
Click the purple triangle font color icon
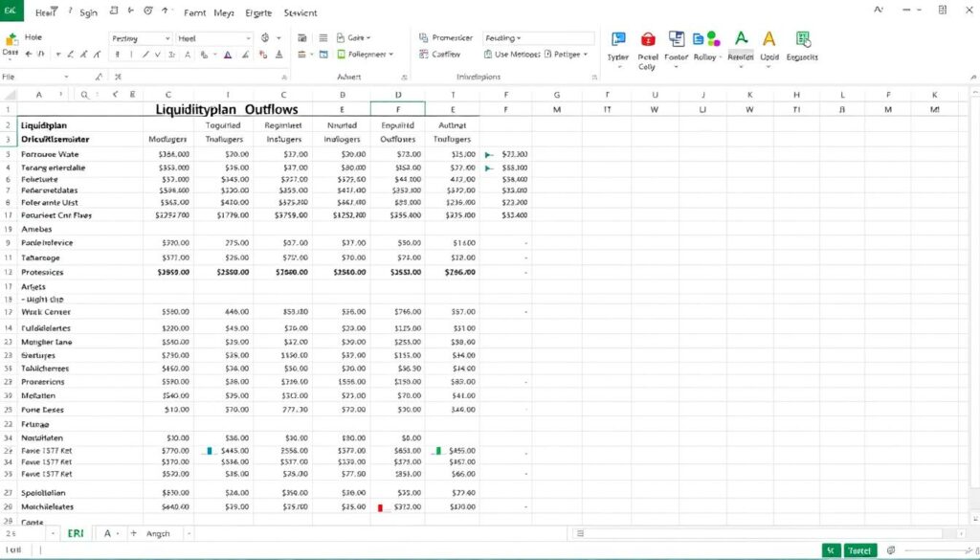point(228,55)
